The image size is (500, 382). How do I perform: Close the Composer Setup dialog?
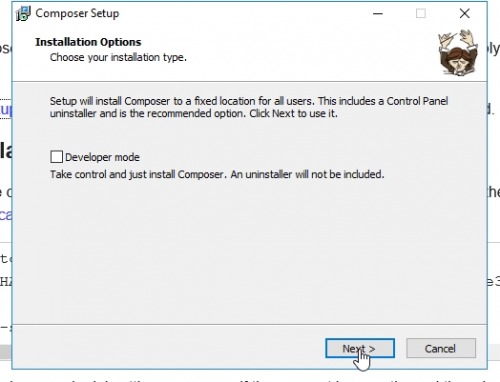point(465,14)
